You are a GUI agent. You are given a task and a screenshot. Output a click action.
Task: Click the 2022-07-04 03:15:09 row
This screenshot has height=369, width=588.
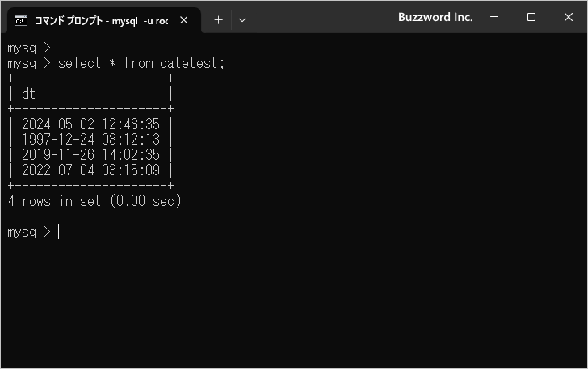pos(90,170)
